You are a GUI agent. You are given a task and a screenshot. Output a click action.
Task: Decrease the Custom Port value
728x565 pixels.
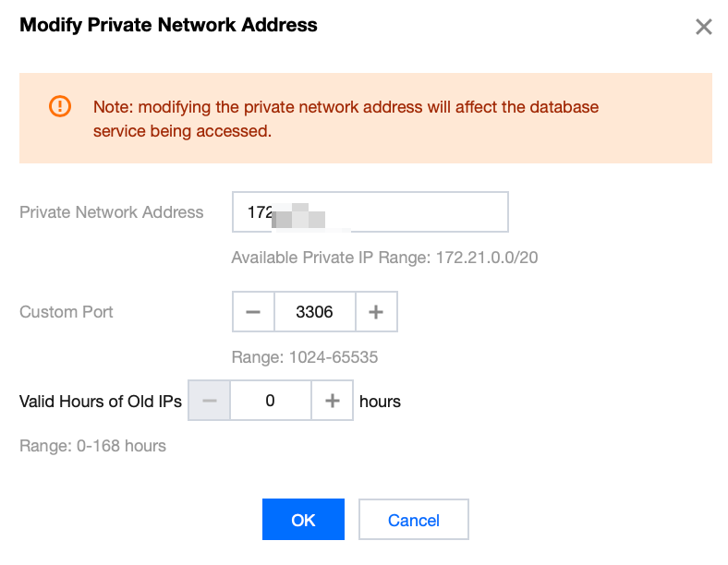tap(253, 312)
